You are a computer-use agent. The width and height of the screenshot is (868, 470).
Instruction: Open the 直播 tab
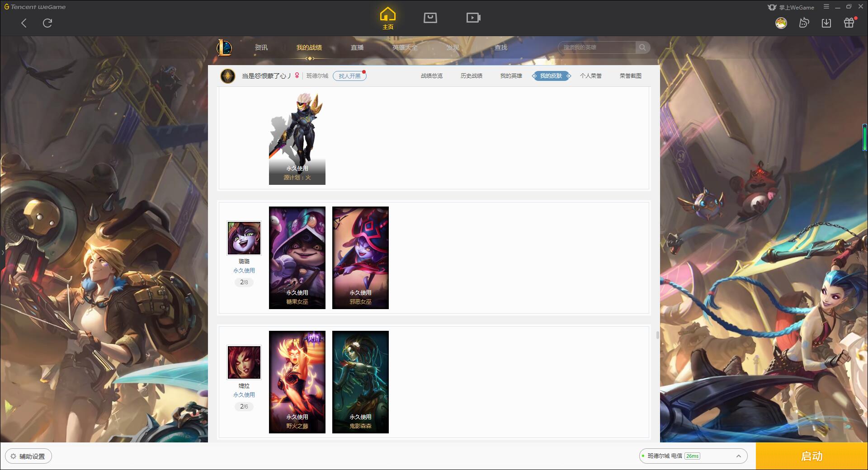click(357, 47)
